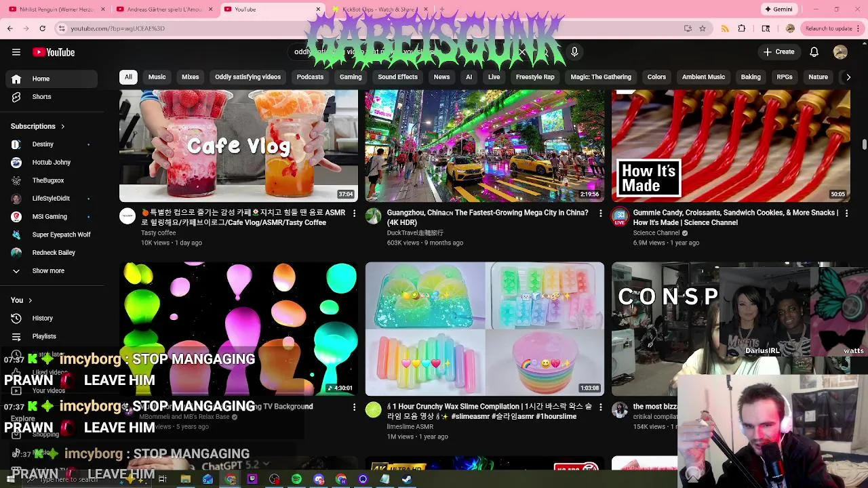Open the History page in the sidebar
The width and height of the screenshot is (868, 488).
point(52,318)
